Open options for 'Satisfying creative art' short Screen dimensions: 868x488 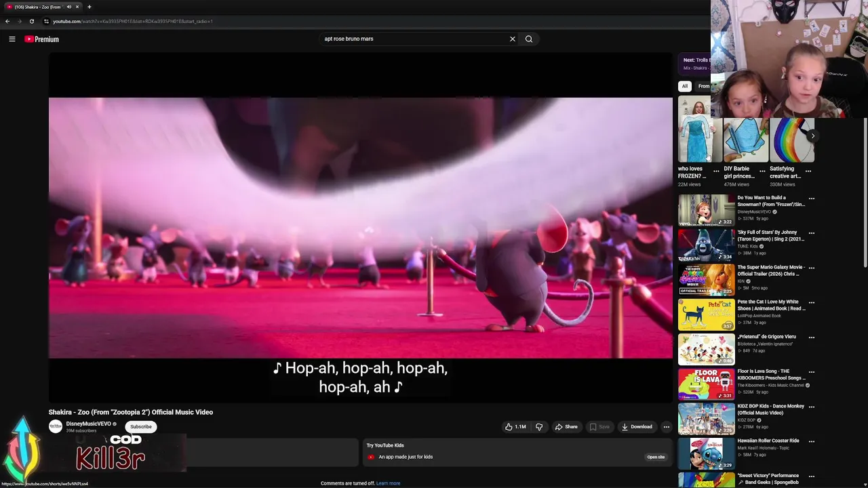(x=808, y=171)
